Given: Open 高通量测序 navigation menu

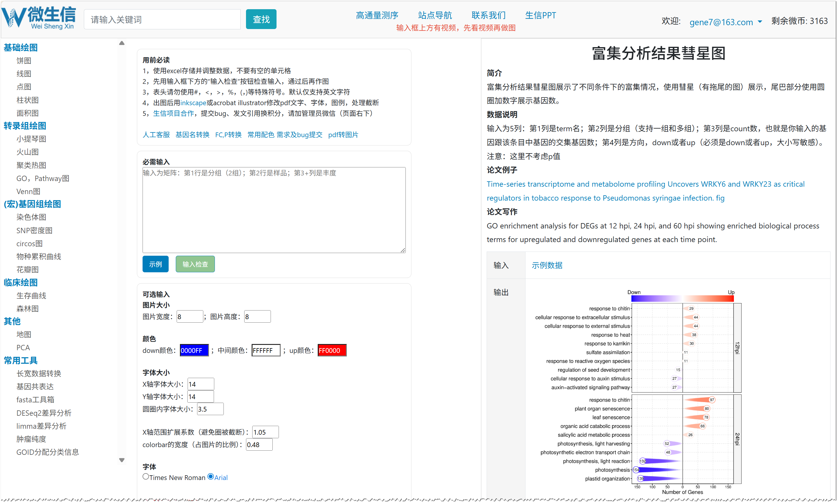Looking at the screenshot, I should pyautogui.click(x=377, y=15).
